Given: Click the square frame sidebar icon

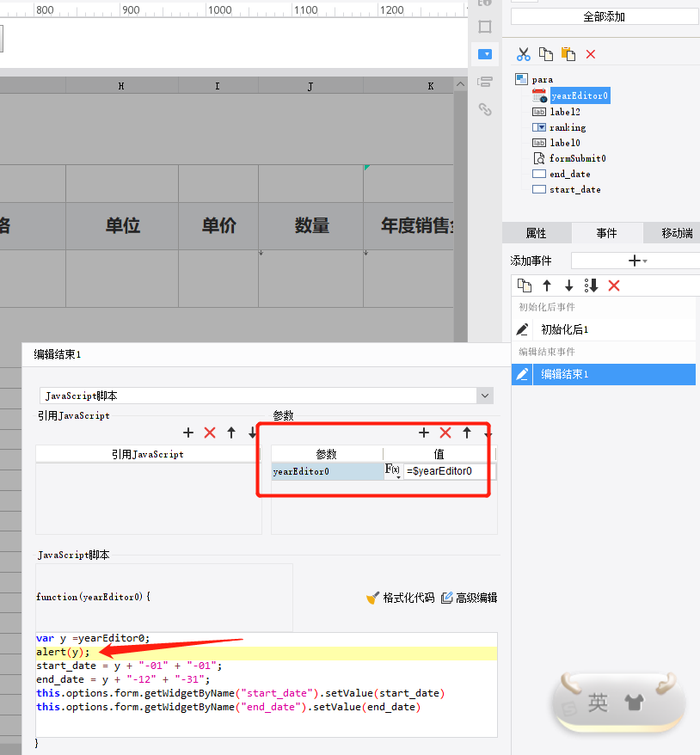Looking at the screenshot, I should coord(485,27).
